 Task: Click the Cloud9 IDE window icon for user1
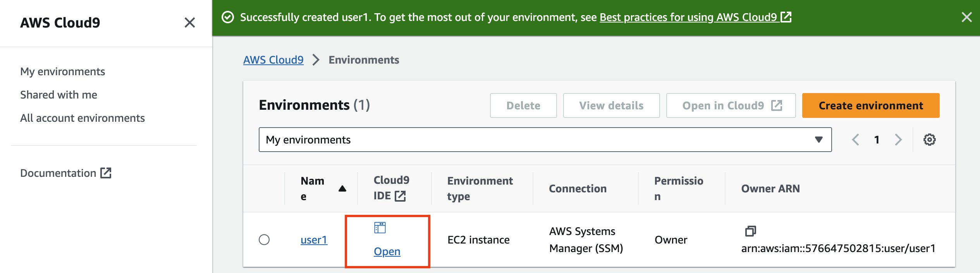380,228
